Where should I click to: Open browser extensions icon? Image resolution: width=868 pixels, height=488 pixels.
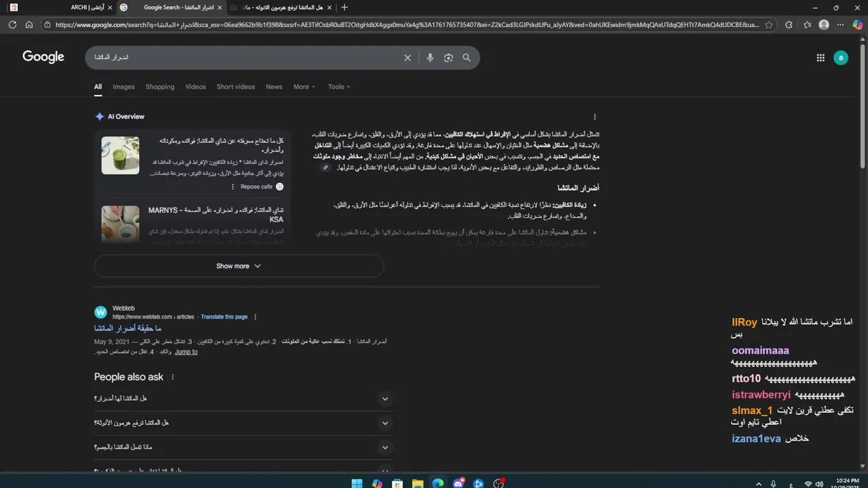tap(789, 24)
